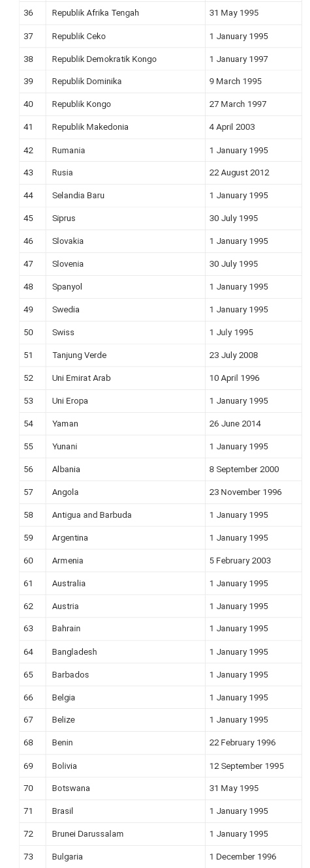Click the Bangladesh country cell
Image resolution: width=310 pixels, height=868 pixels.
point(125,652)
